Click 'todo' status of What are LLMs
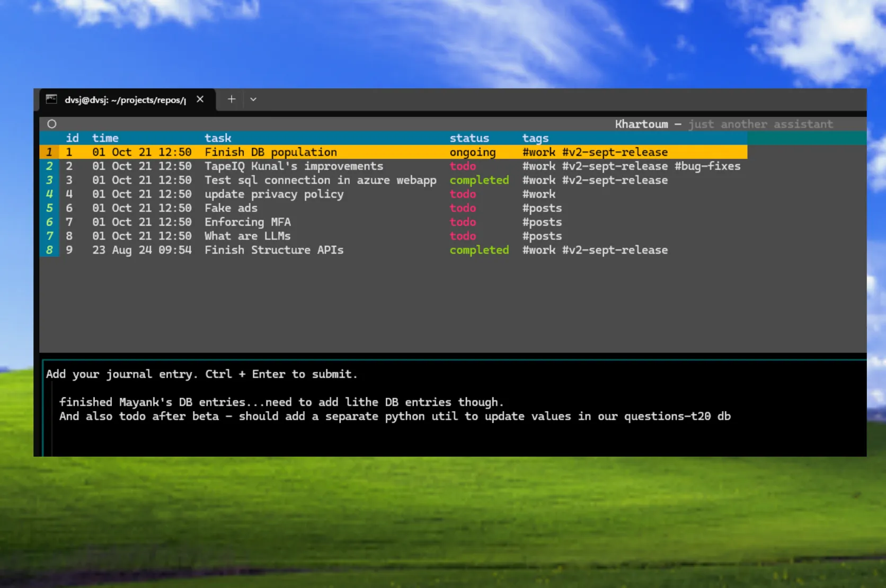Viewport: 886px width, 588px height. 463,236
